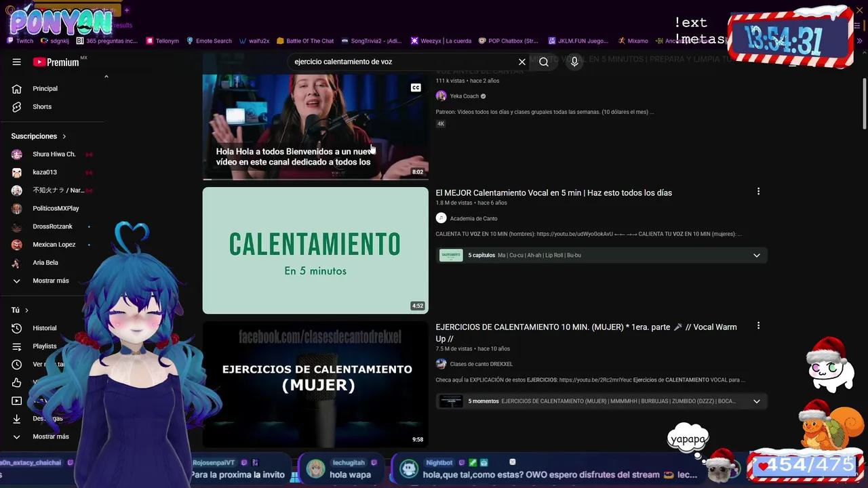This screenshot has width=868, height=488.
Task: Open 'El MEJOR Calentamiento Vocal en 5 min' title
Action: 553,193
